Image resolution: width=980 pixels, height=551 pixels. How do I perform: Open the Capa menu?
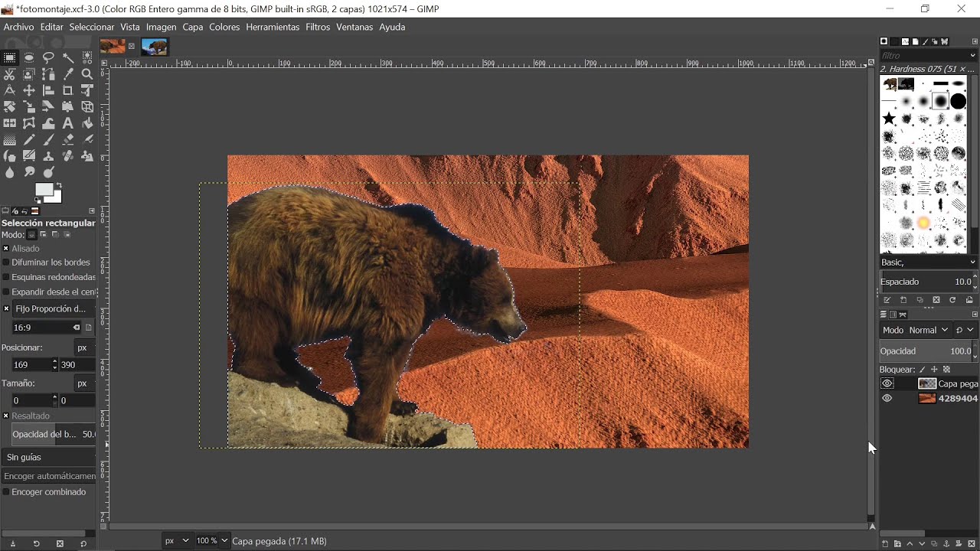(193, 27)
